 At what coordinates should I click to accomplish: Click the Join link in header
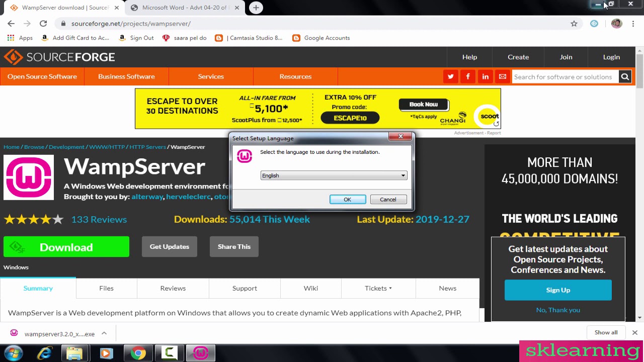(566, 57)
